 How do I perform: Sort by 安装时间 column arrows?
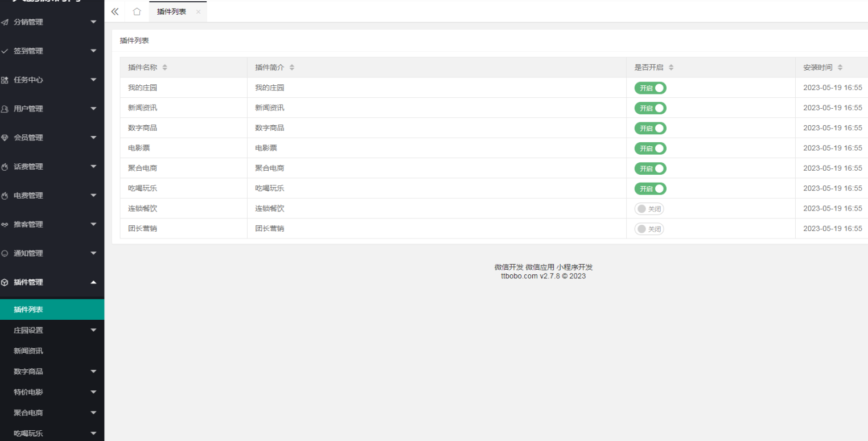tap(840, 68)
